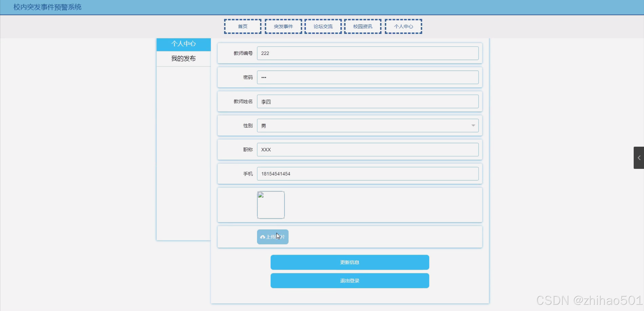
Task: Open the 论坛交流 navigation item
Action: coord(323,26)
